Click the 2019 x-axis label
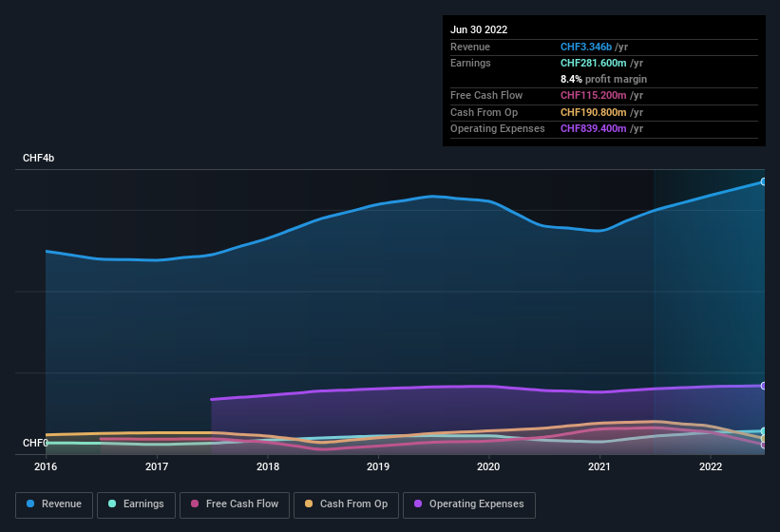Image resolution: width=780 pixels, height=532 pixels. coord(378,466)
